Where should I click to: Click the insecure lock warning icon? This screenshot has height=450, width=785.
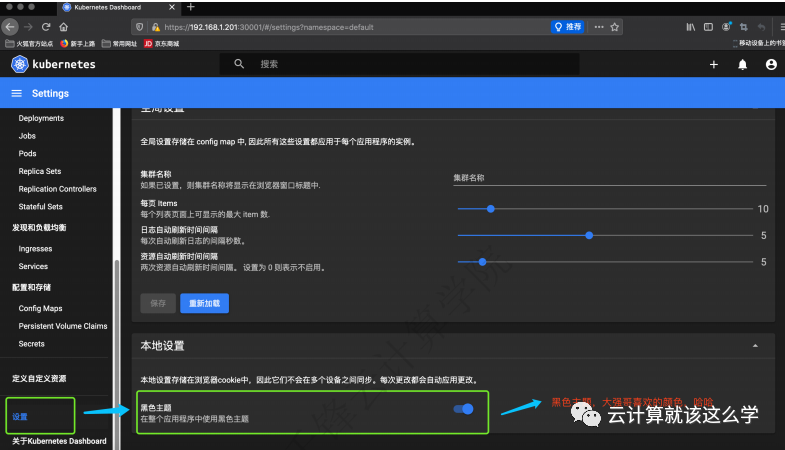(156, 27)
